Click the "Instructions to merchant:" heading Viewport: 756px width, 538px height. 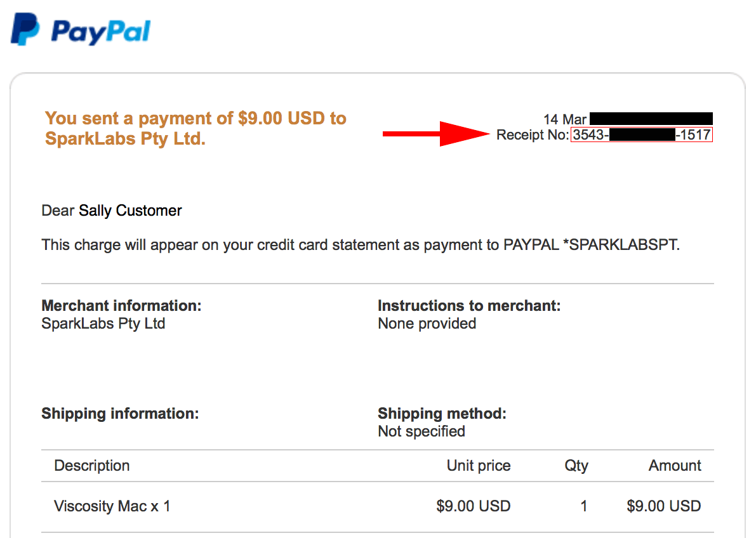(469, 306)
